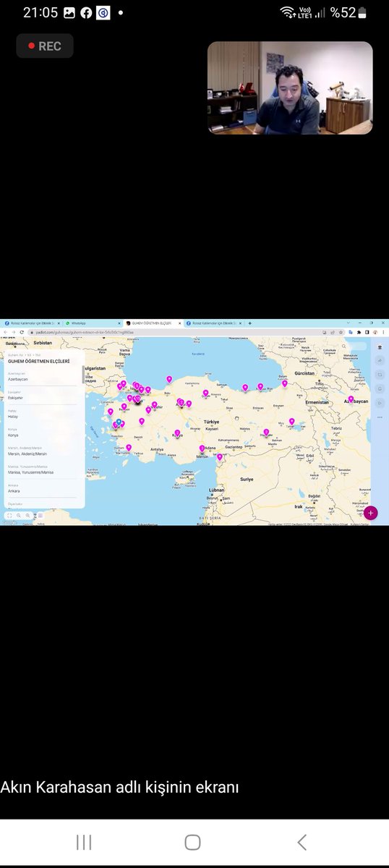This screenshot has height=868, width=389.
Task: Click the Padlet slideshow play icon
Action: (x=380, y=402)
